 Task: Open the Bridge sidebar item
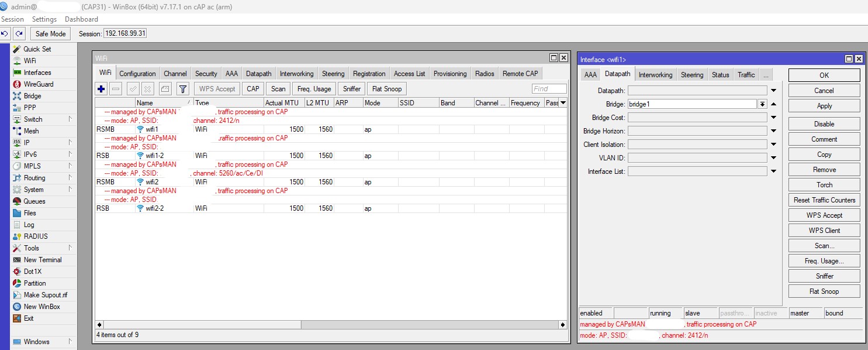pos(32,96)
